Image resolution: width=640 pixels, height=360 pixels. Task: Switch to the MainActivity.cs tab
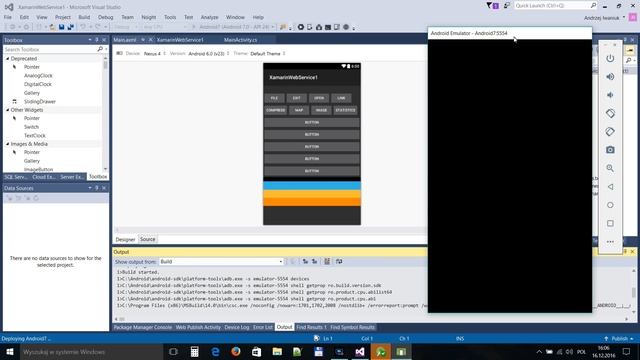(240, 40)
